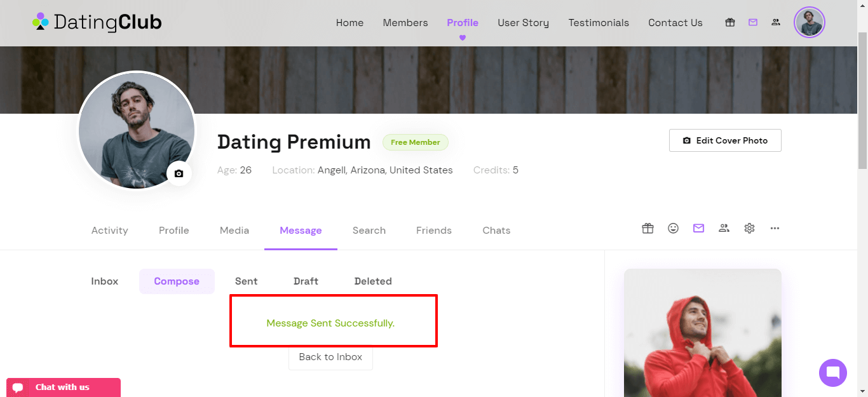Image resolution: width=868 pixels, height=397 pixels.
Task: Open the user avatar in header
Action: point(810,22)
